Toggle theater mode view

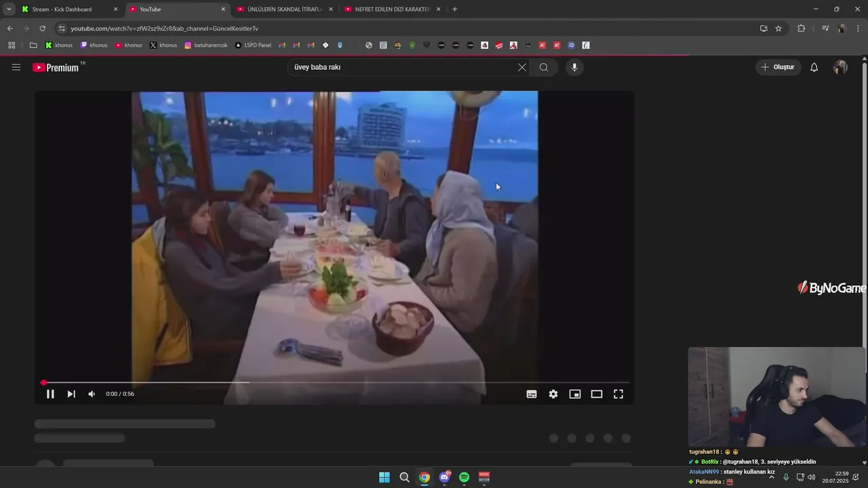pos(597,394)
